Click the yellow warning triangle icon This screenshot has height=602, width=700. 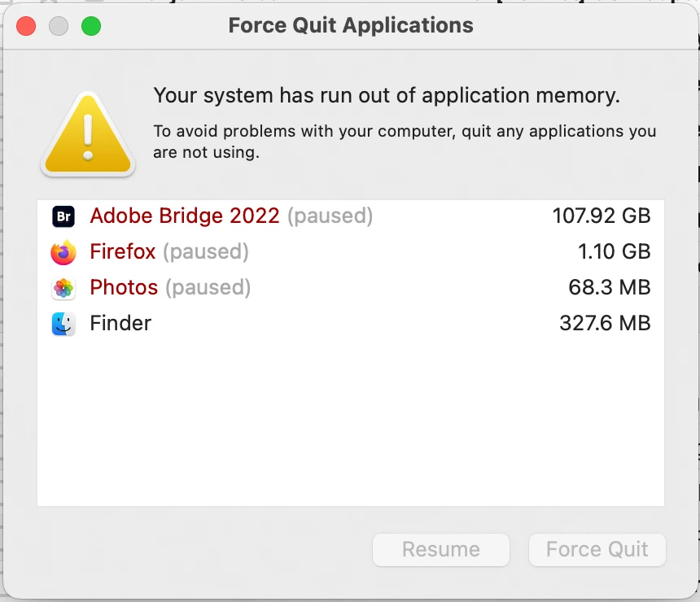click(x=88, y=134)
